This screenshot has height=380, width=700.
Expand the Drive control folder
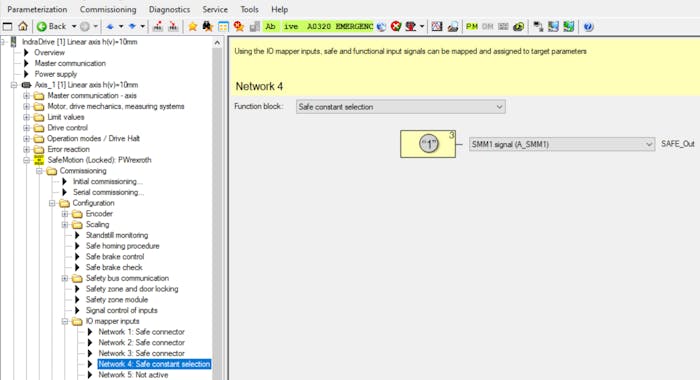[x=26, y=128]
